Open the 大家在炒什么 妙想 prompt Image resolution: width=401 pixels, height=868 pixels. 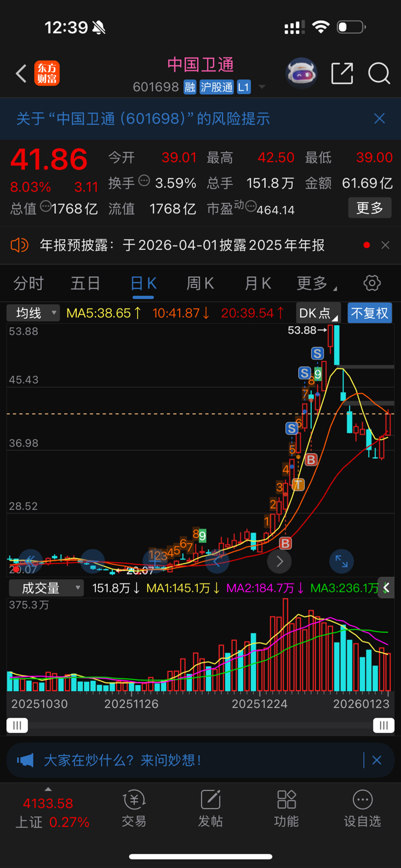click(x=123, y=760)
